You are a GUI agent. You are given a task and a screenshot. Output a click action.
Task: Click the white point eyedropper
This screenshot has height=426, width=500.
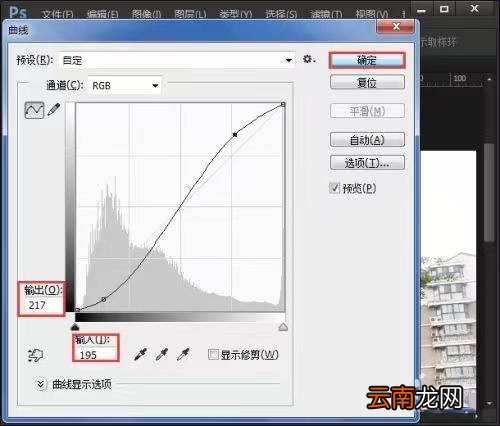click(x=184, y=354)
